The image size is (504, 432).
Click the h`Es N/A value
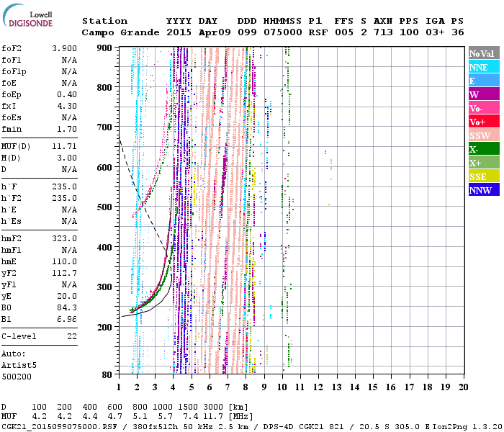point(69,222)
